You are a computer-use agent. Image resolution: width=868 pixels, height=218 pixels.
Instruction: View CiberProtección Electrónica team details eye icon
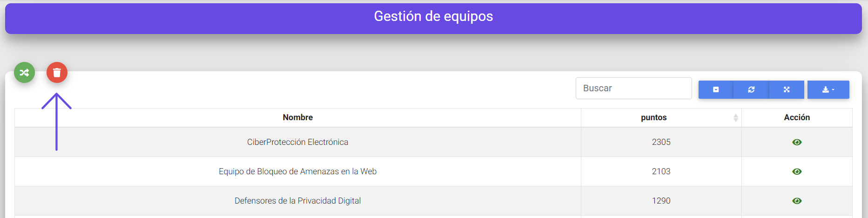(797, 142)
